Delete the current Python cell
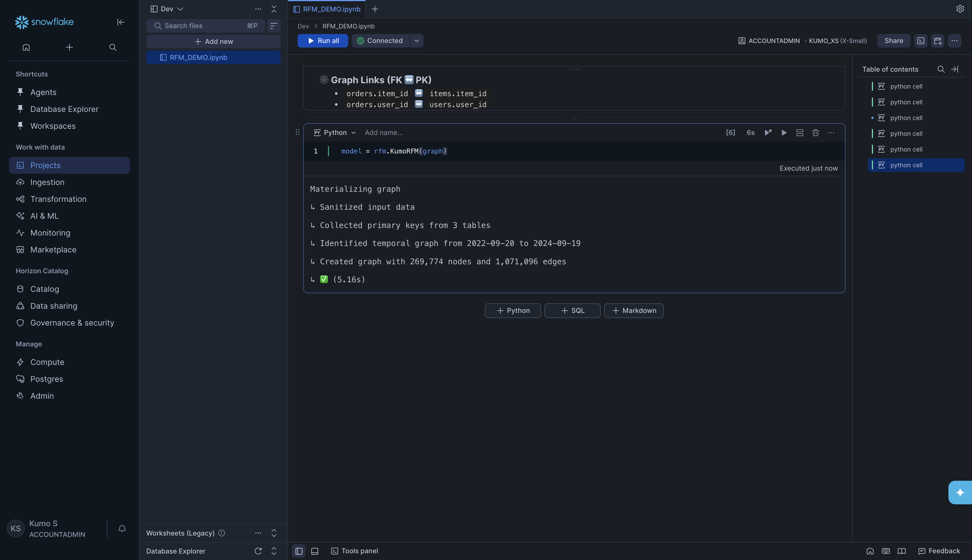Viewport: 972px width, 560px height. tap(815, 132)
